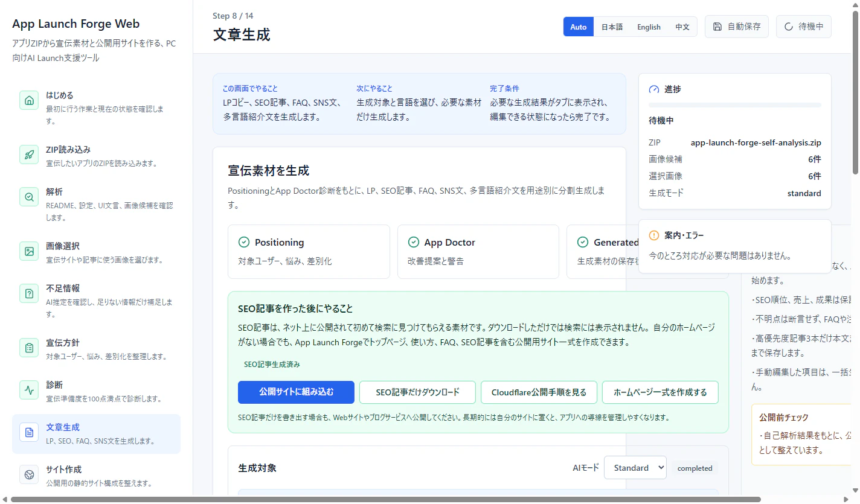The height and width of the screenshot is (504, 860).
Task: Click the magnifier icon beside 解析
Action: tap(29, 197)
